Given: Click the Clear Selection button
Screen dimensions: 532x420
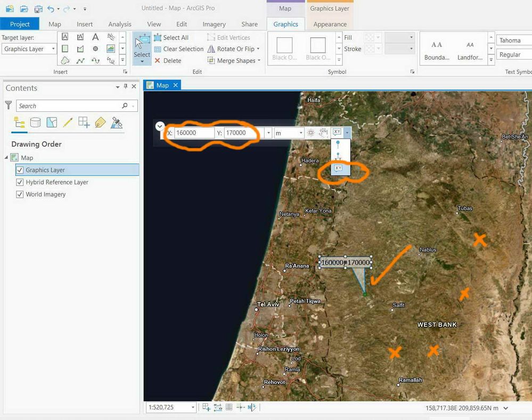Looking at the screenshot, I should coord(179,49).
